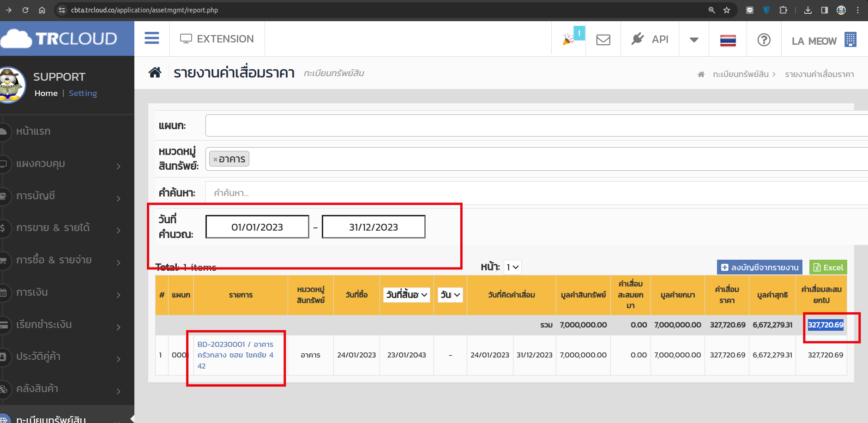Click the end date 23/01/2043 cell

click(407, 355)
